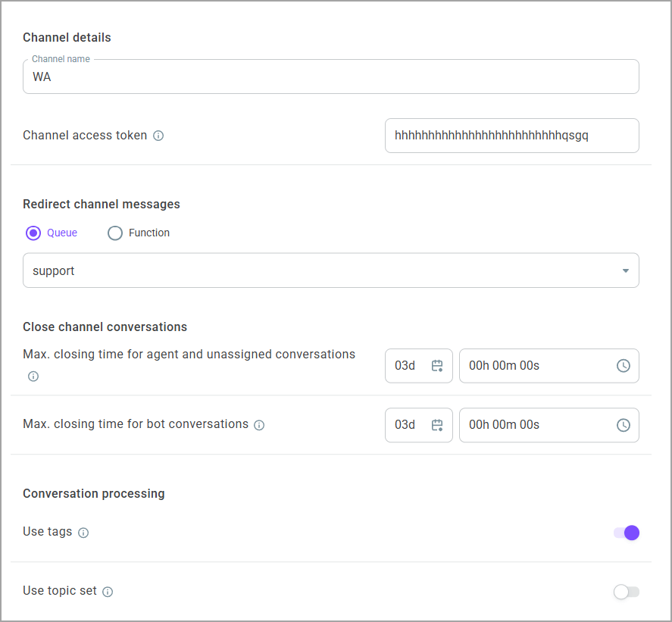Open calendar icon in bot closing time days field
This screenshot has width=672, height=622.
(x=436, y=425)
